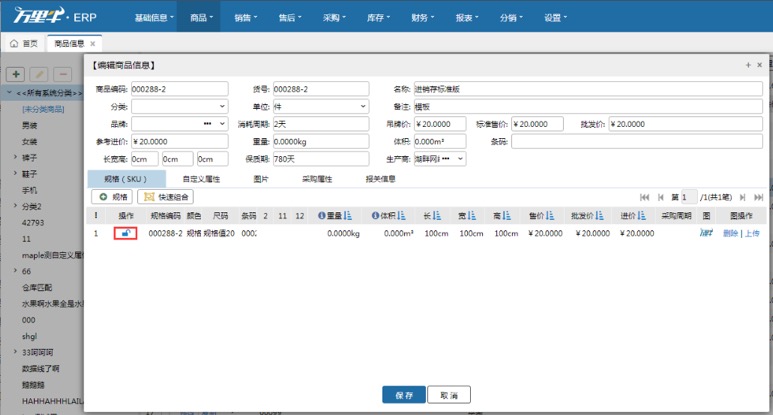Click green plus add button in background toolbar
The width and height of the screenshot is (773, 415).
pos(16,74)
